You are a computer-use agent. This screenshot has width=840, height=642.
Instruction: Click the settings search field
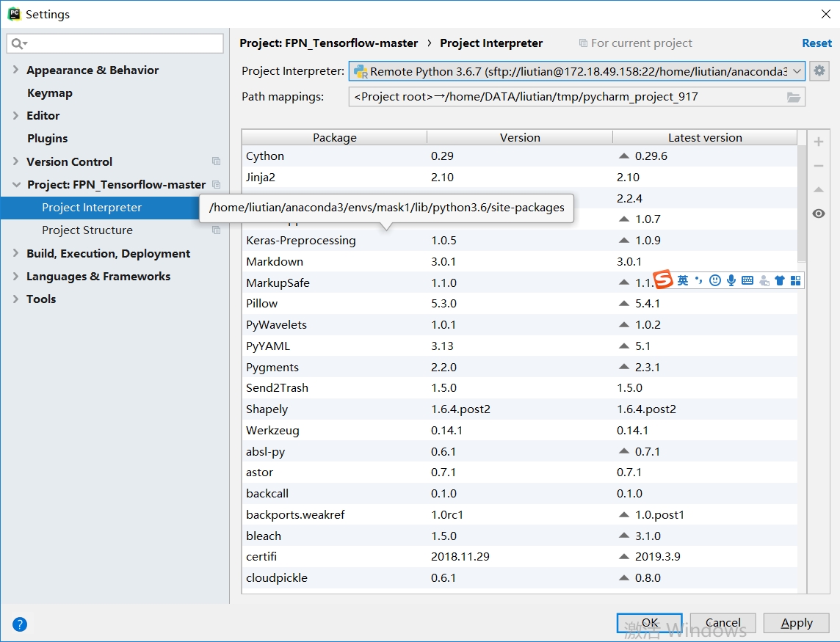(x=115, y=43)
